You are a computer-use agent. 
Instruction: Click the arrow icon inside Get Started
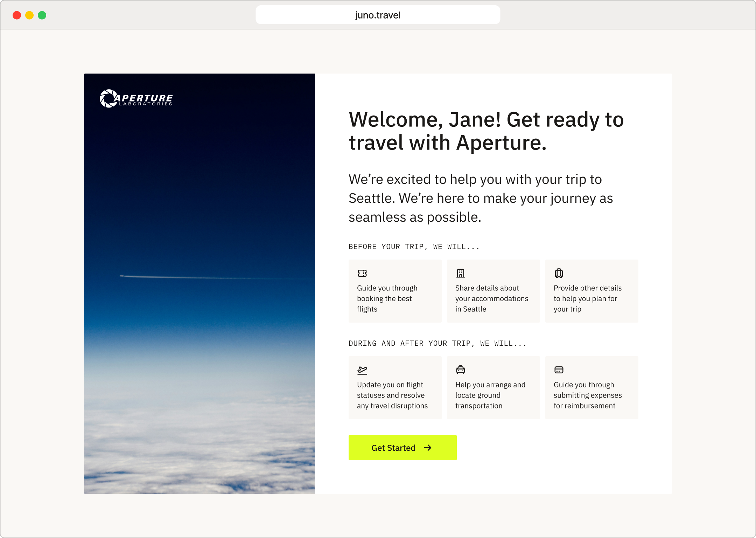[428, 448]
